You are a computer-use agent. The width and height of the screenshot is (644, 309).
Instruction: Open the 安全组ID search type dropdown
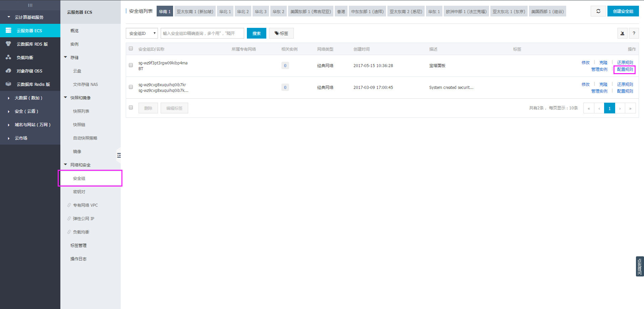pyautogui.click(x=142, y=33)
